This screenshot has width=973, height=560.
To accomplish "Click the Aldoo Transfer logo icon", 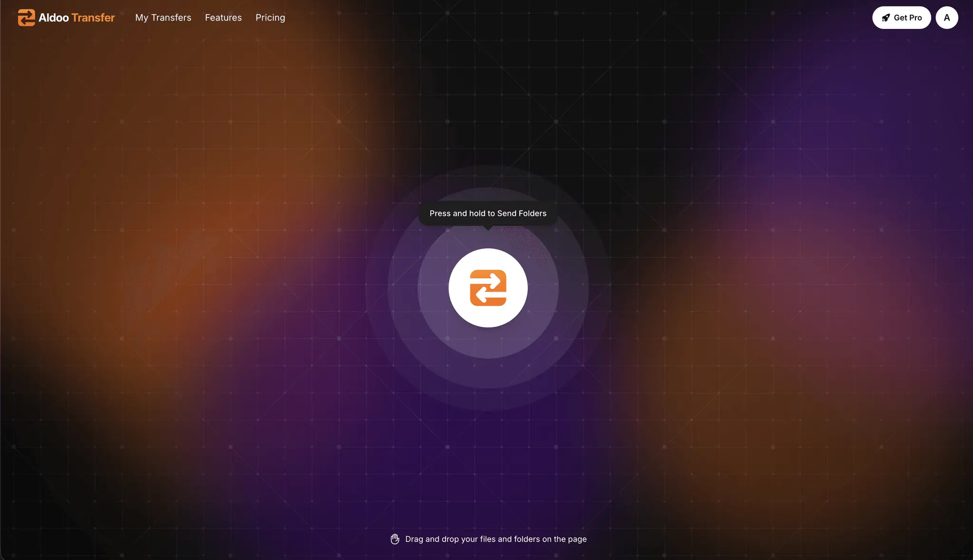I will (x=26, y=18).
